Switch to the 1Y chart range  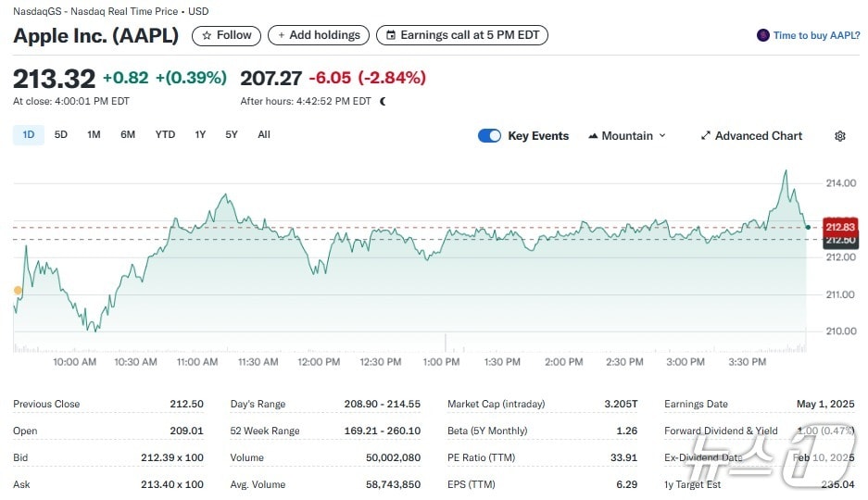pos(200,135)
